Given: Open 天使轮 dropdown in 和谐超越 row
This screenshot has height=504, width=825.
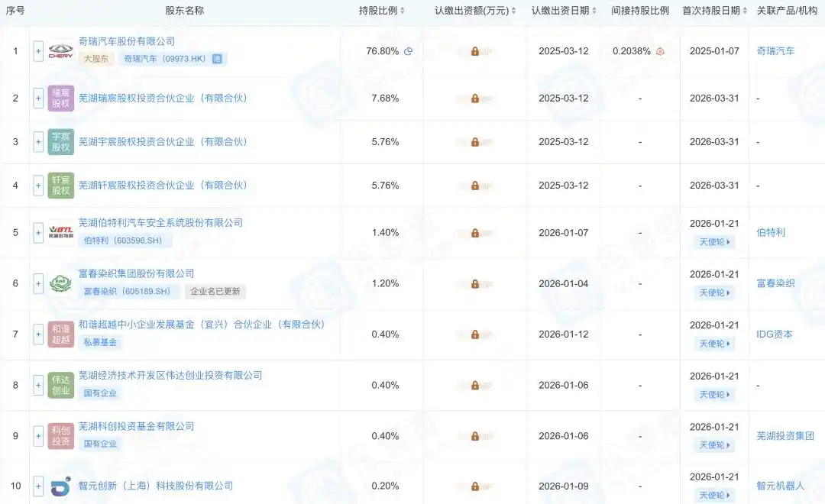Looking at the screenshot, I should pos(714,344).
